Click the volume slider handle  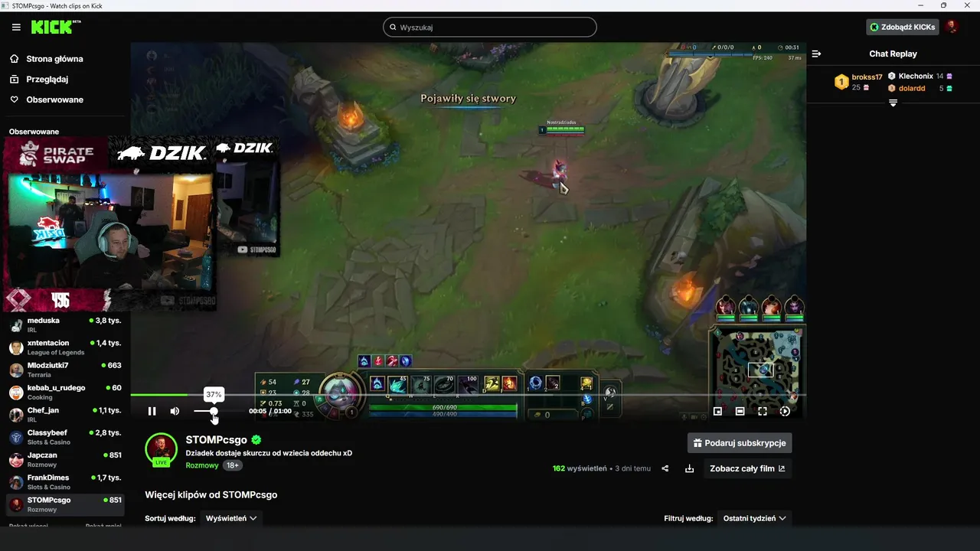pyautogui.click(x=214, y=411)
